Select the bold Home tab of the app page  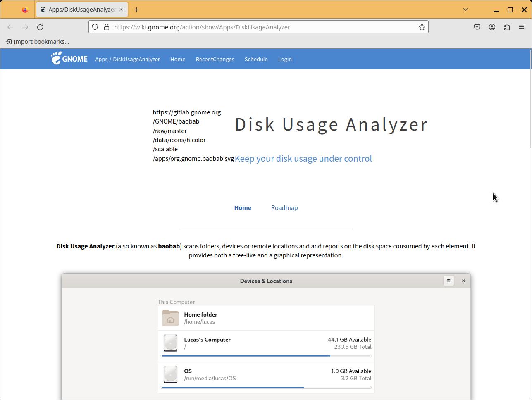pyautogui.click(x=243, y=207)
